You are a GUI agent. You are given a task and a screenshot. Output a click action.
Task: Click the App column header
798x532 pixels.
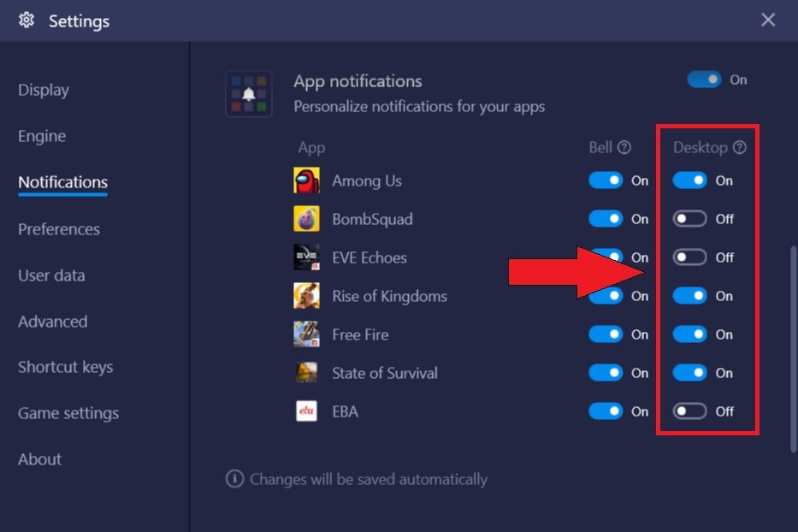(311, 148)
